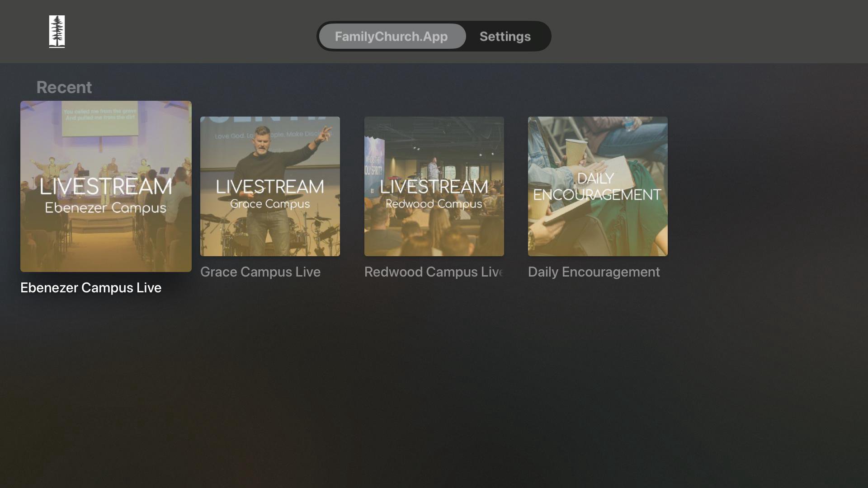Click the redwood tree logo icon
Screen dimensions: 868x488
[x=57, y=32]
